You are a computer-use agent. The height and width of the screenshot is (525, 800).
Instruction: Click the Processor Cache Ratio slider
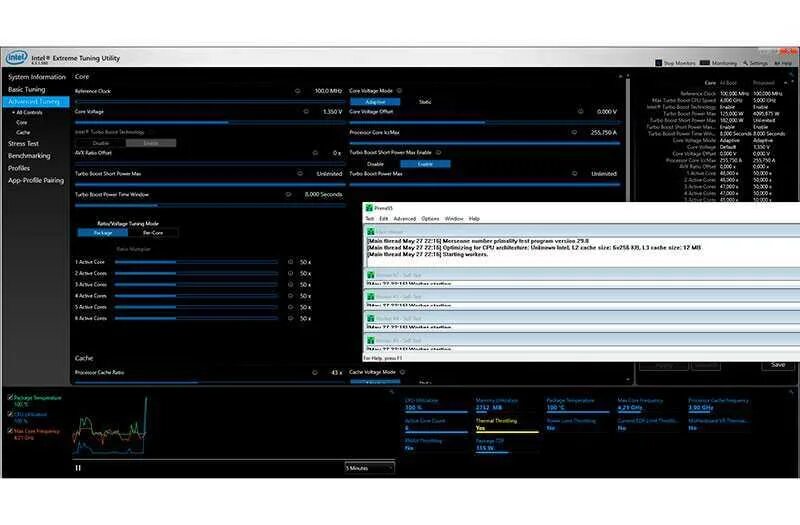coord(209,382)
